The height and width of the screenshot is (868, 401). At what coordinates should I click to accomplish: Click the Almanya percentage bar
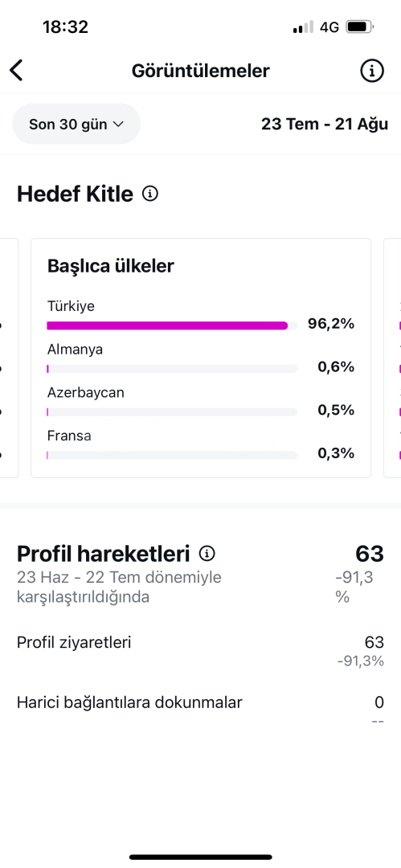coord(172,369)
